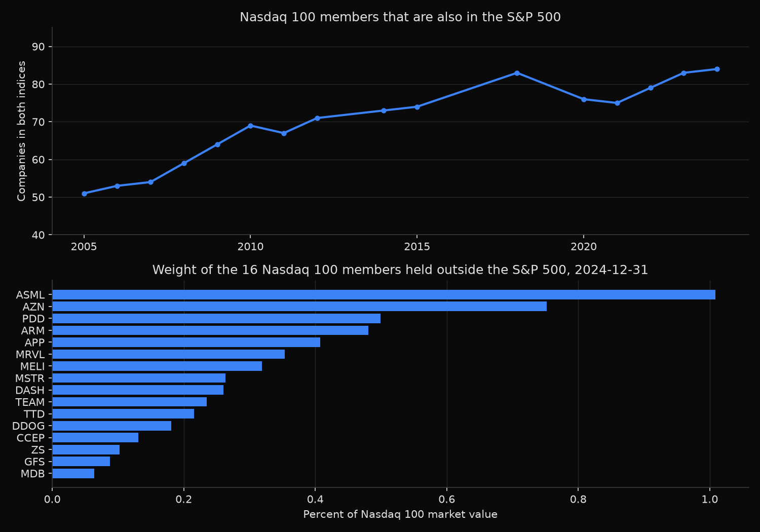Click the MELI bar

coord(157,366)
